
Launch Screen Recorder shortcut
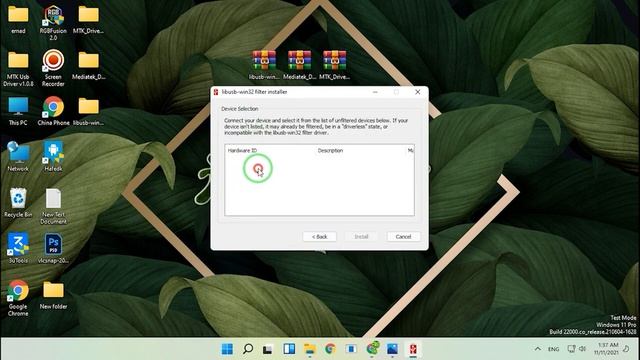click(53, 68)
